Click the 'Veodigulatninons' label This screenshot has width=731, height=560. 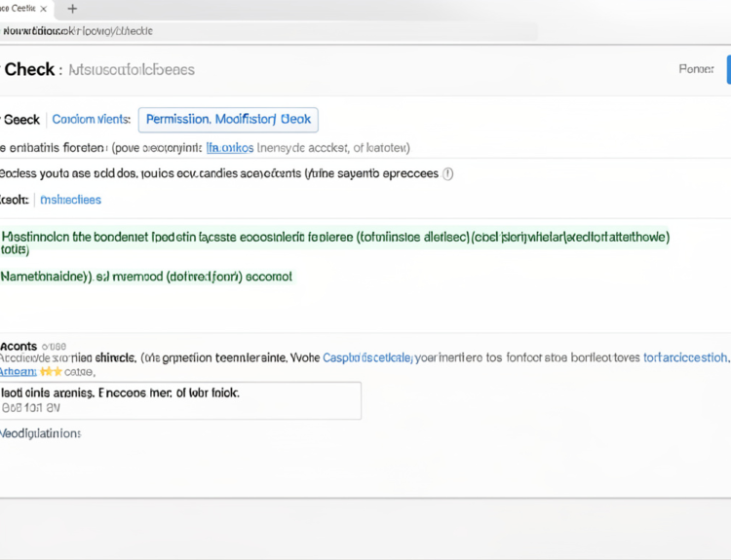[x=41, y=433]
